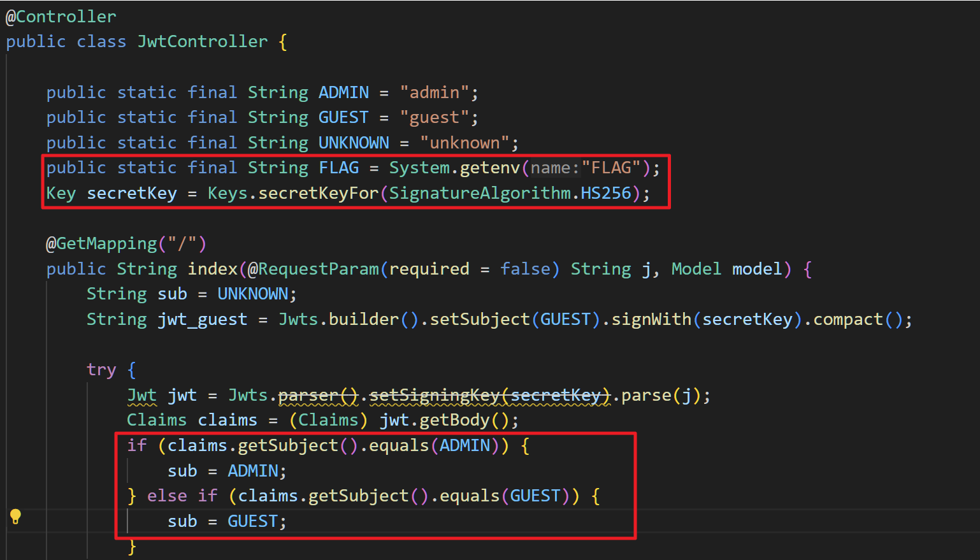This screenshot has height=560, width=980.
Task: Click the "@GetMapping" annotation
Action: click(101, 243)
